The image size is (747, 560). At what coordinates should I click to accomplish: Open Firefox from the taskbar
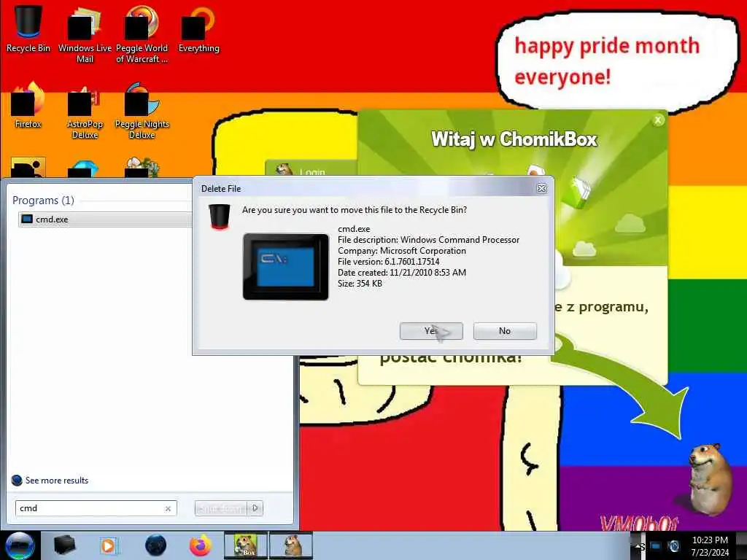tap(201, 545)
